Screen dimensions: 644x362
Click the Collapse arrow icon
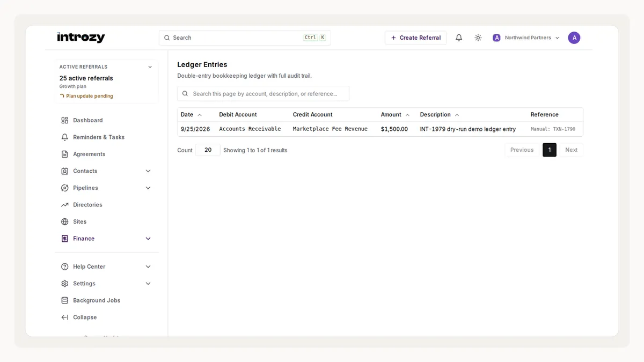[65, 317]
